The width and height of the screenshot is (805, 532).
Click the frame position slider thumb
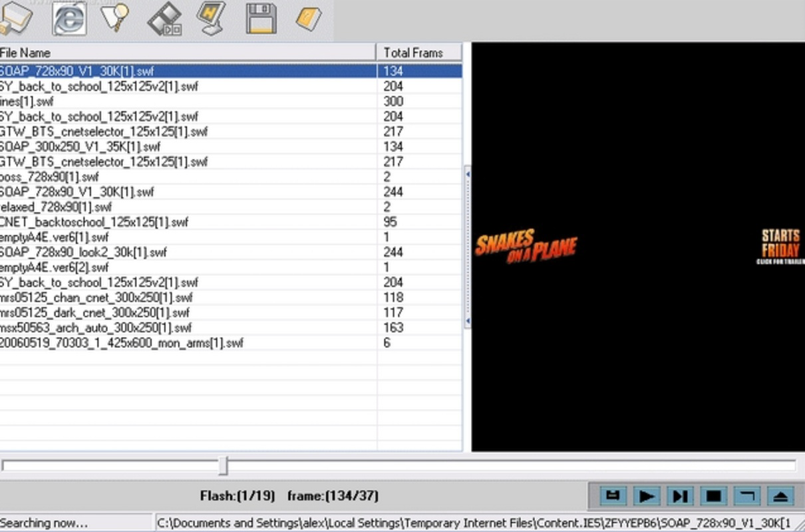[x=224, y=465]
